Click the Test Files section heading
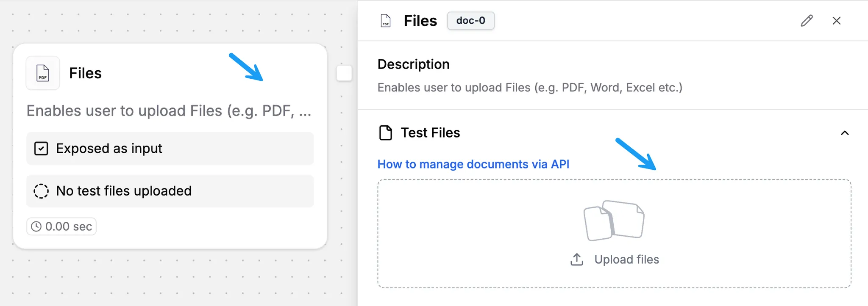Image resolution: width=868 pixels, height=306 pixels. (x=430, y=133)
